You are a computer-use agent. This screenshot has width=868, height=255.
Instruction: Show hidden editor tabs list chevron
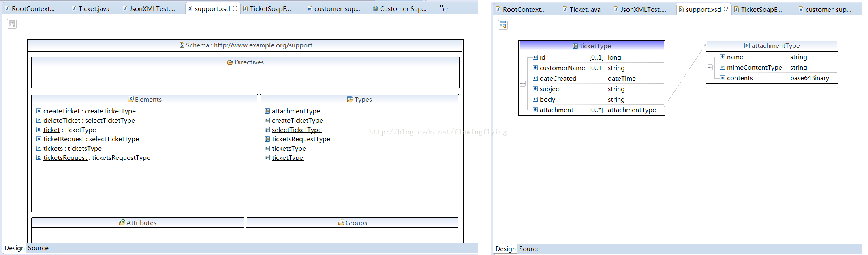[444, 7]
